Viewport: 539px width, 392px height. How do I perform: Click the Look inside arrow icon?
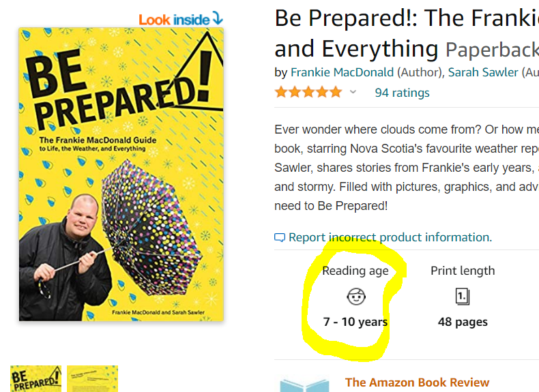[x=218, y=18]
